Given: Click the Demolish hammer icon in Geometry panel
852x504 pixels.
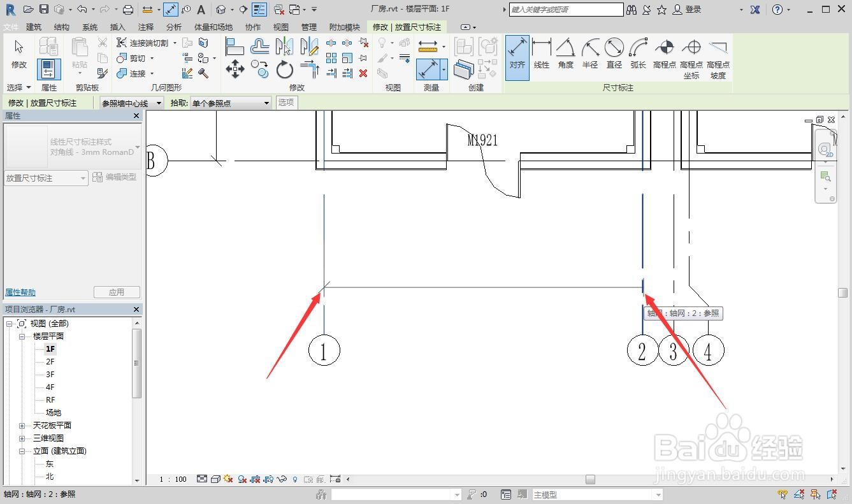Looking at the screenshot, I should 204,73.
